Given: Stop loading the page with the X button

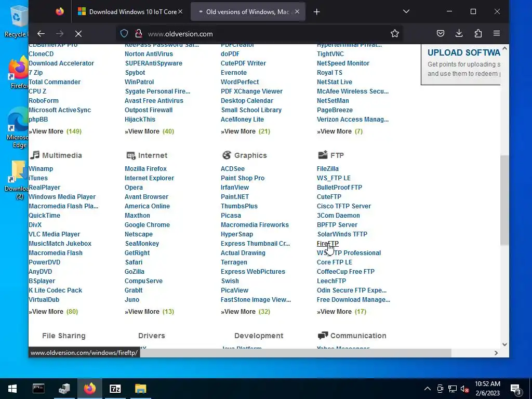Looking at the screenshot, I should (78, 34).
